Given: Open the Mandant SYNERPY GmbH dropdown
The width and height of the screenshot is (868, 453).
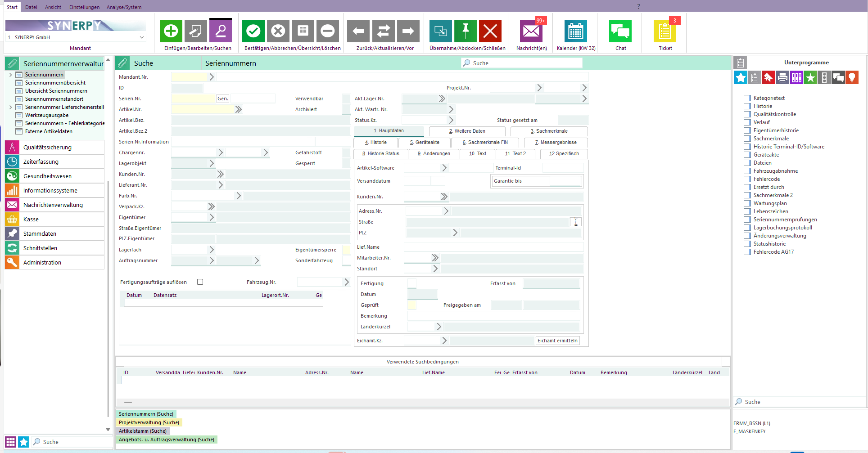Looking at the screenshot, I should click(76, 37).
